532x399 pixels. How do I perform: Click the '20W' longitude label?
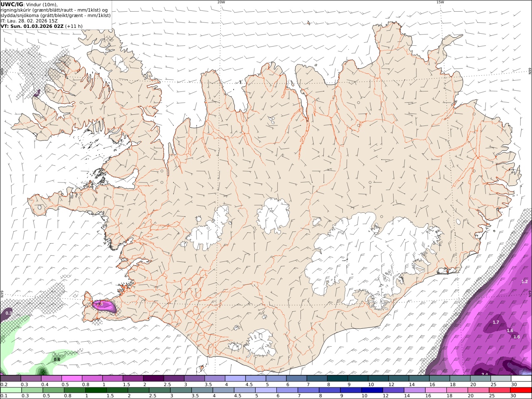point(221,2)
